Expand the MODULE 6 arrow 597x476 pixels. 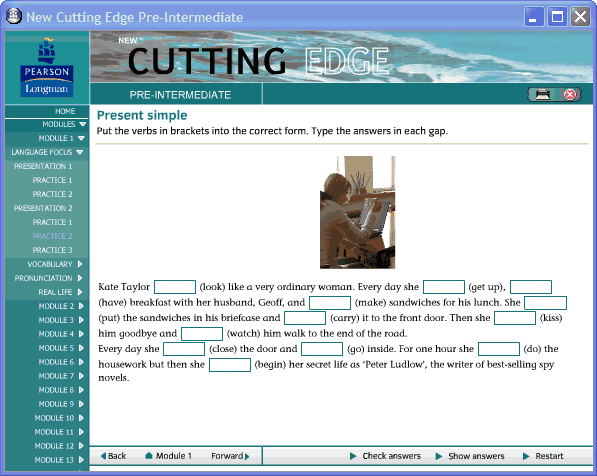click(81, 362)
